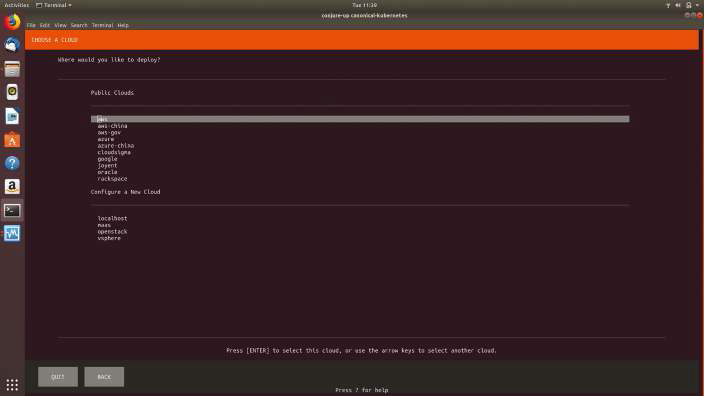This screenshot has width=704, height=396.
Task: Click the volume icon in top bar
Action: (x=678, y=5)
